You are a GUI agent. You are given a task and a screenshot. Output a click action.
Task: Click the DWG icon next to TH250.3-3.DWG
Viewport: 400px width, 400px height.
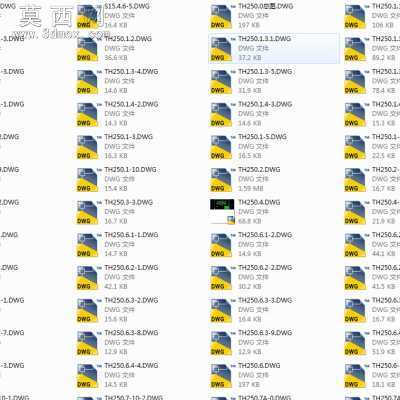(x=87, y=213)
